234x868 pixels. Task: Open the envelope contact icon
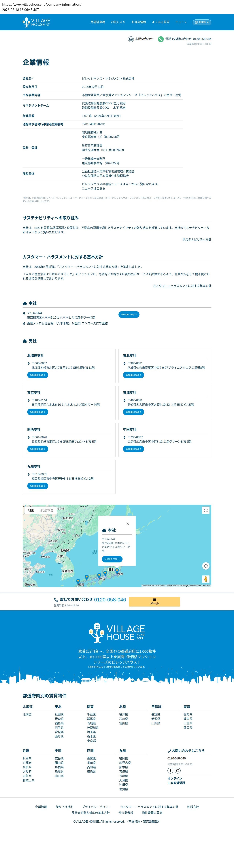tap(131, 39)
